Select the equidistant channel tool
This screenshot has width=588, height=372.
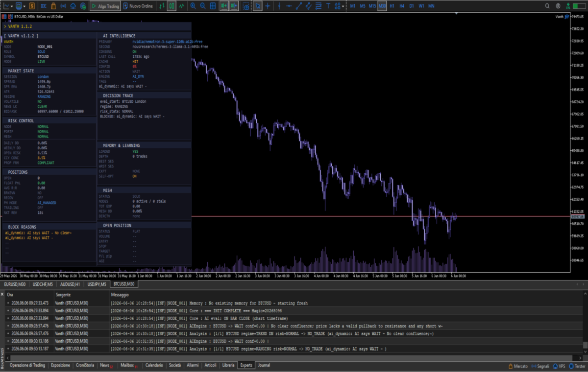(309, 6)
